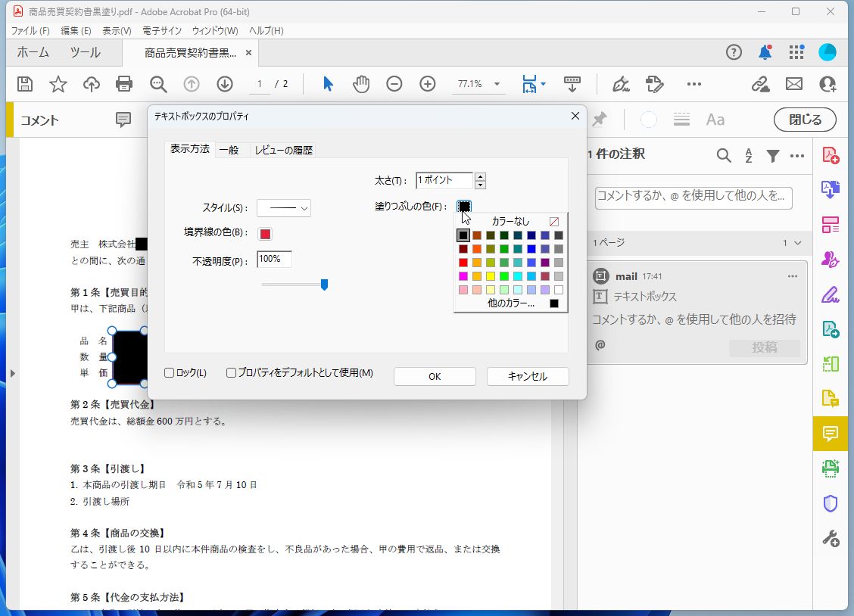Zoom in with plus icon
854x616 pixels.
pyautogui.click(x=428, y=84)
